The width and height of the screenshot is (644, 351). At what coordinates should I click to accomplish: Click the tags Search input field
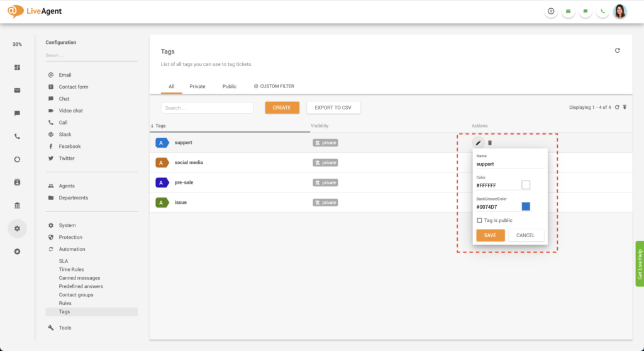pyautogui.click(x=207, y=108)
